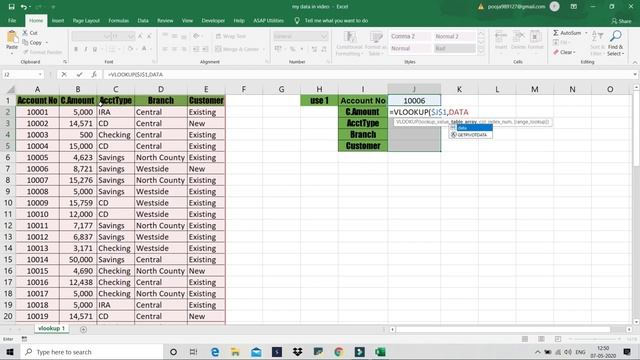This screenshot has height=360, width=640.
Task: Apply the Bad cell style
Action: pyautogui.click(x=454, y=48)
